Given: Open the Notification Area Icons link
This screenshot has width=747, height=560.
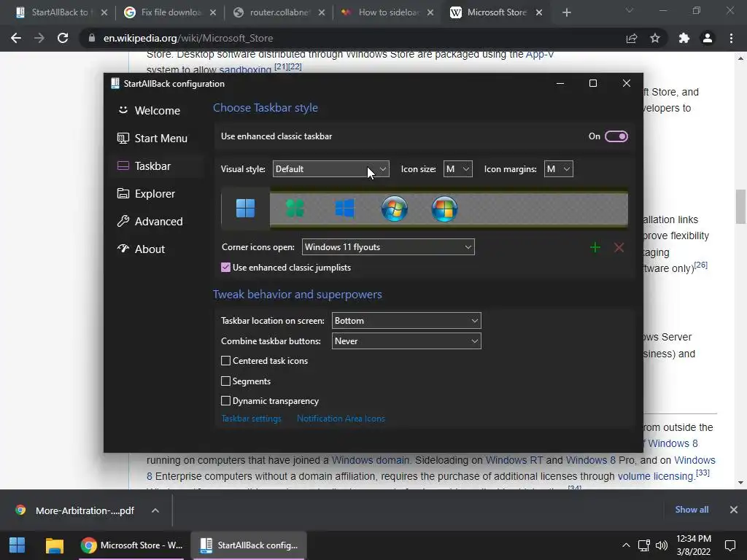Looking at the screenshot, I should coord(341,419).
